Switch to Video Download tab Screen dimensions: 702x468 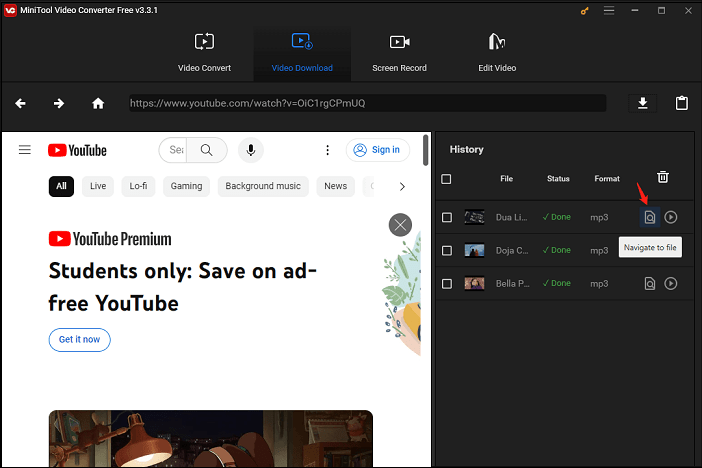[x=302, y=53]
